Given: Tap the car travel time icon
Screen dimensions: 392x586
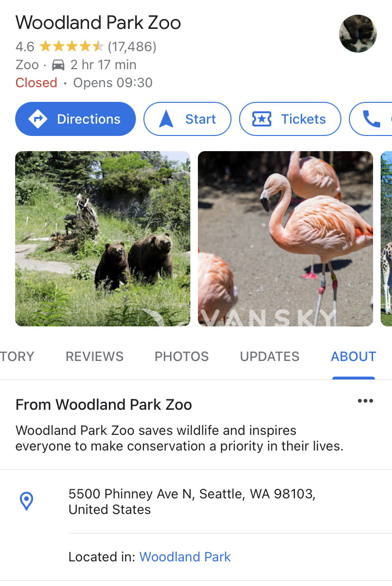Looking at the screenshot, I should coord(58,65).
